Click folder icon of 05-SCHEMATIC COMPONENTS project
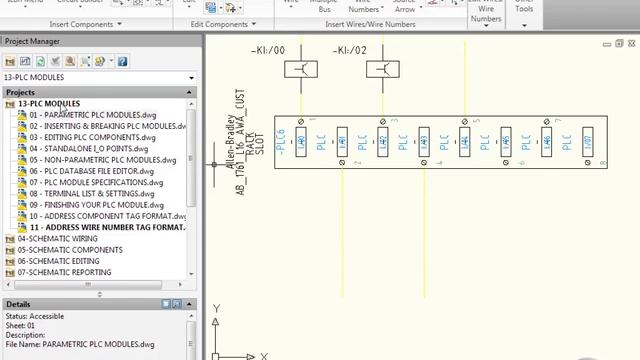This screenshot has width=640, height=360. (x=10, y=250)
